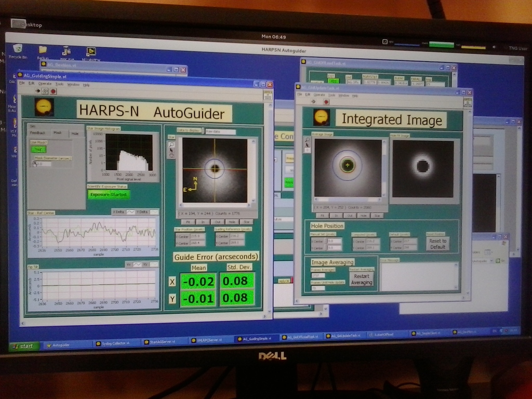Select pointer tool beside Average Image
The width and height of the screenshot is (532, 399).
(x=307, y=145)
